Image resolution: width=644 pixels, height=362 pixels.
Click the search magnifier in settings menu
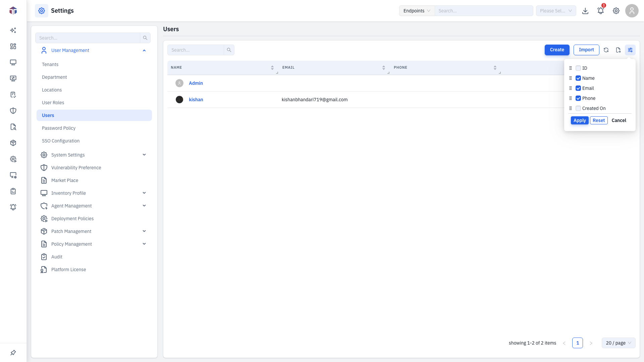coord(145,38)
